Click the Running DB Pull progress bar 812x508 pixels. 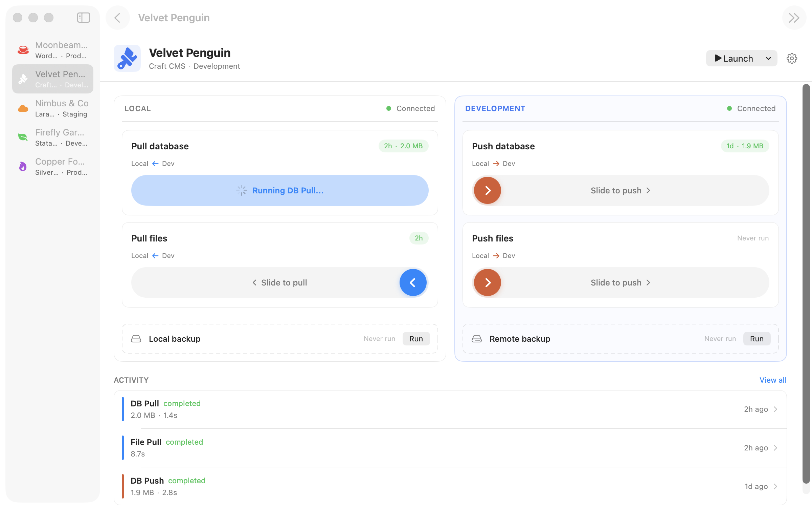point(280,190)
